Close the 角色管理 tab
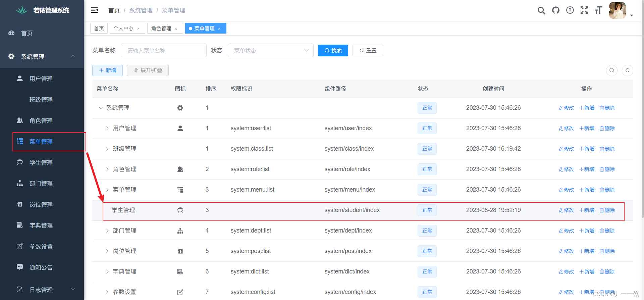Image resolution: width=644 pixels, height=300 pixels. tap(176, 29)
